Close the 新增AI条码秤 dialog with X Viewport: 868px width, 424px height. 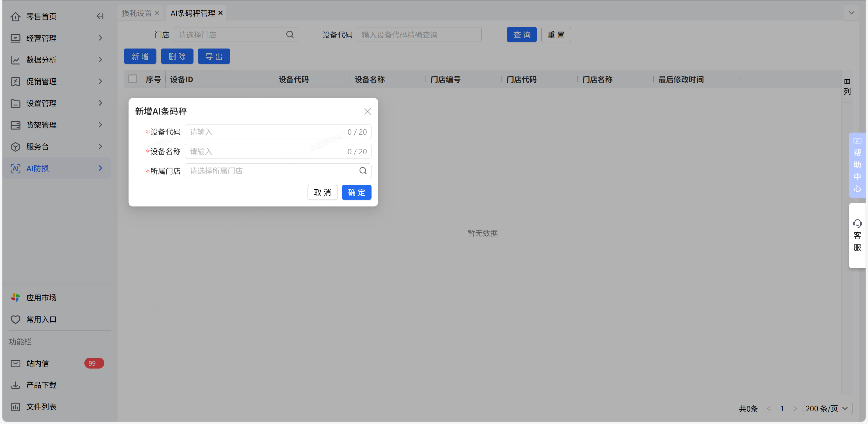367,111
